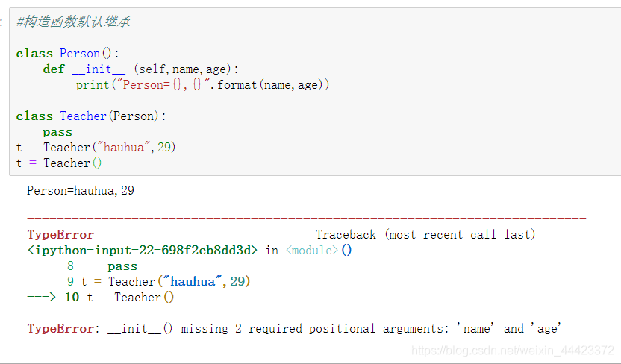Click the arrow marker at line 10

(x=41, y=297)
